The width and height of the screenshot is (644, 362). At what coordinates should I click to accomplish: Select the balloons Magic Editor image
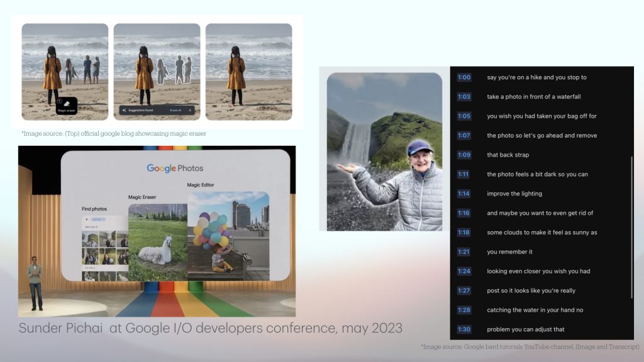coord(228,236)
